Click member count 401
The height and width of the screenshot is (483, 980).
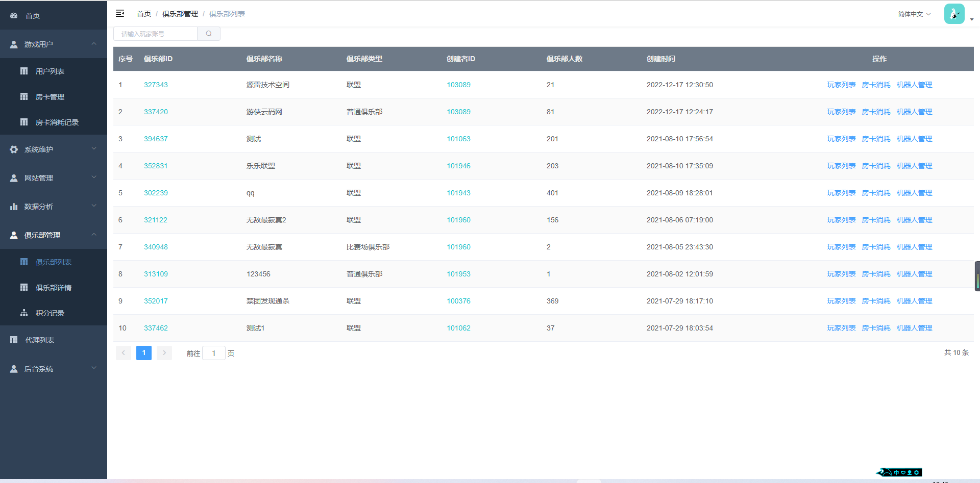coord(552,193)
